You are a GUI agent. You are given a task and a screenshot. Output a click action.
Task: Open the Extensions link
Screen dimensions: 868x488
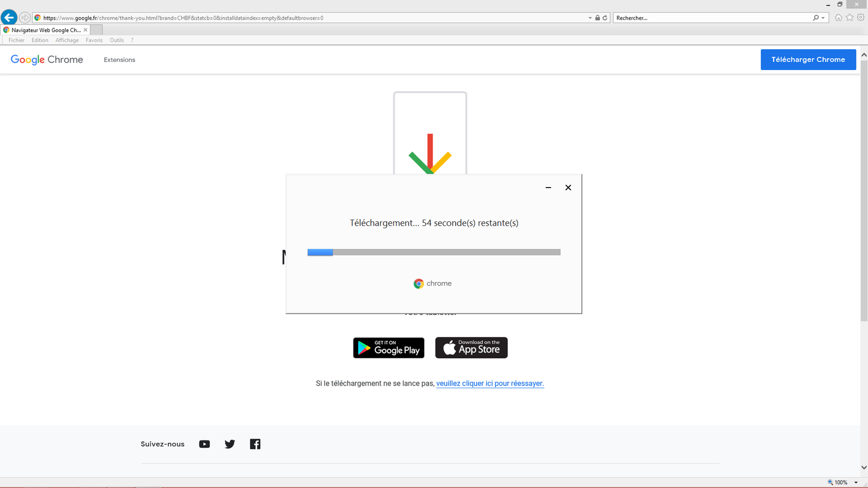(x=119, y=60)
